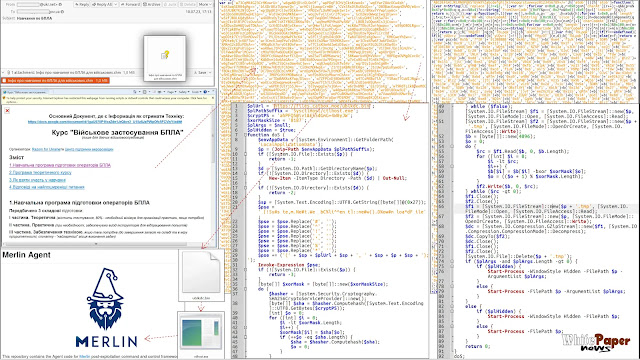This screenshot has height=360, width=640.
Task: Click the Archive button
Action: tap(152, 4)
